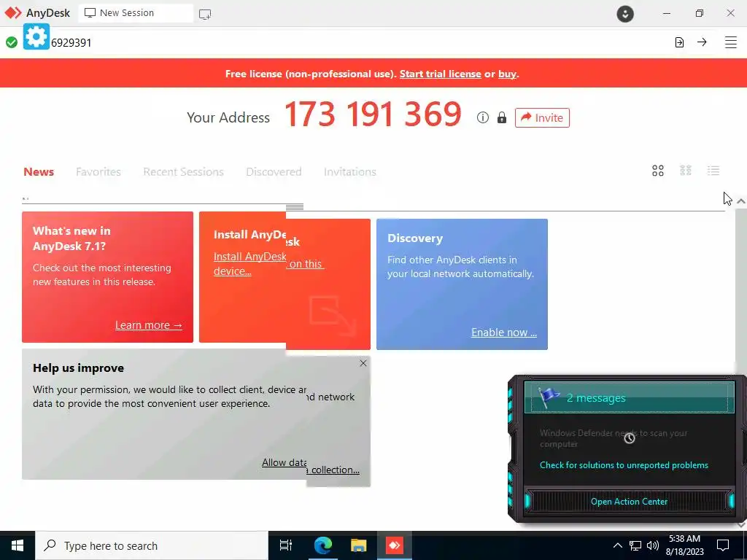Click Allow data collection link

(x=311, y=466)
